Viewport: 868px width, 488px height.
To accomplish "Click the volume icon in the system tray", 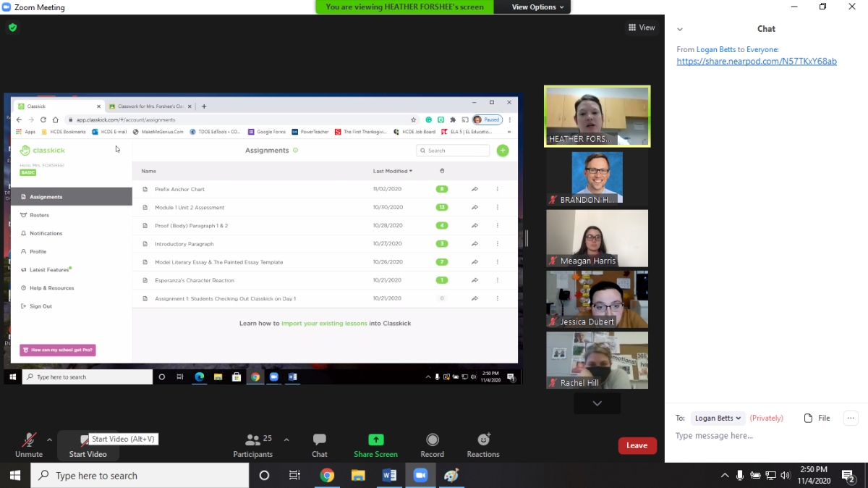I will click(786, 476).
